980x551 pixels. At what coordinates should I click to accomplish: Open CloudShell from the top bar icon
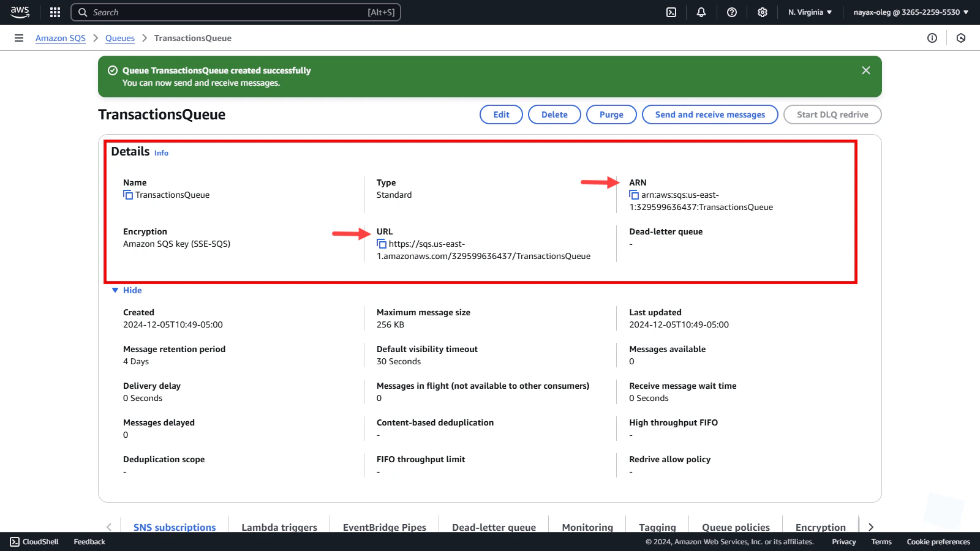tap(671, 12)
